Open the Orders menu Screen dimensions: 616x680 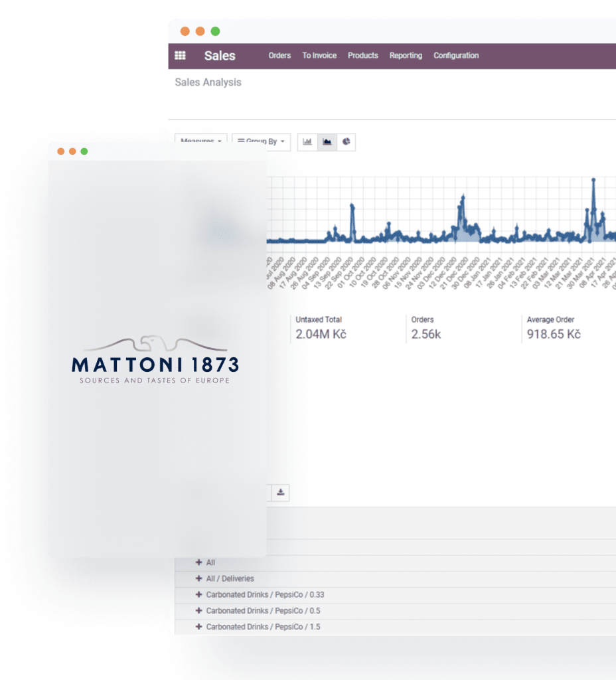[279, 56]
